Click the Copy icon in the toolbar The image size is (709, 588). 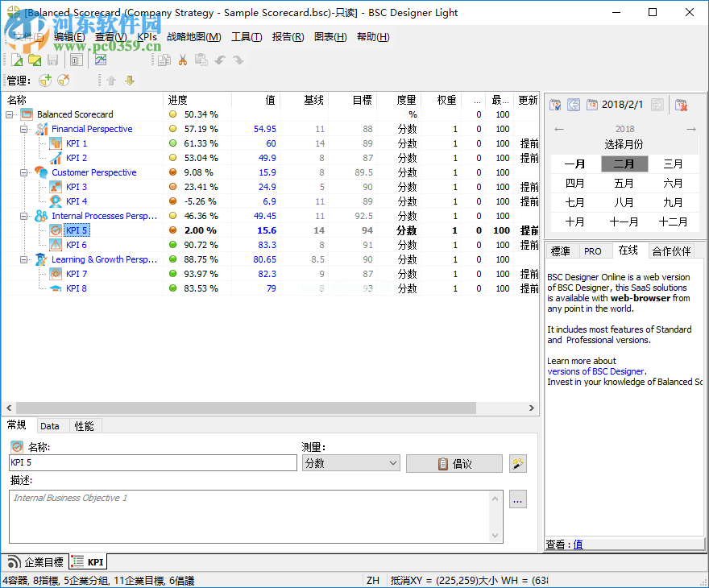pos(164,59)
